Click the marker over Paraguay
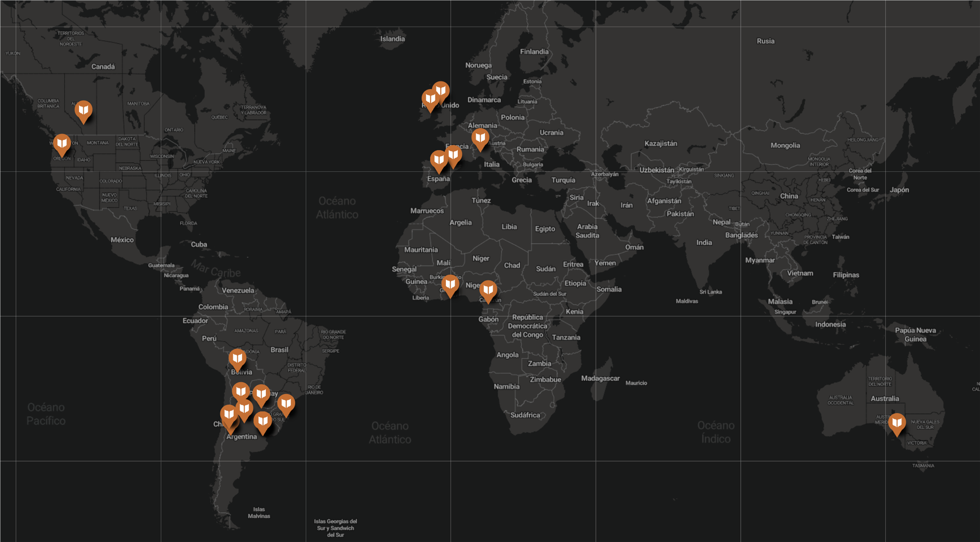Image resolution: width=980 pixels, height=542 pixels. coord(261,395)
